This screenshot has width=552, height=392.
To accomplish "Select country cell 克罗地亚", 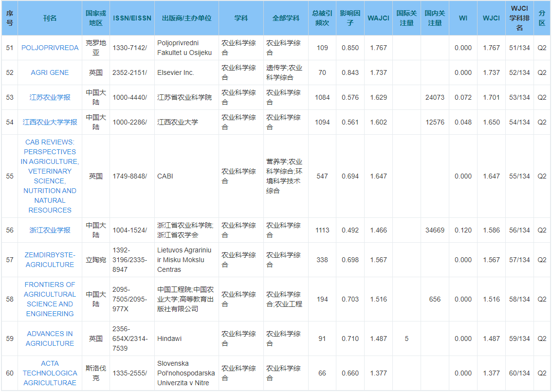I will point(96,48).
